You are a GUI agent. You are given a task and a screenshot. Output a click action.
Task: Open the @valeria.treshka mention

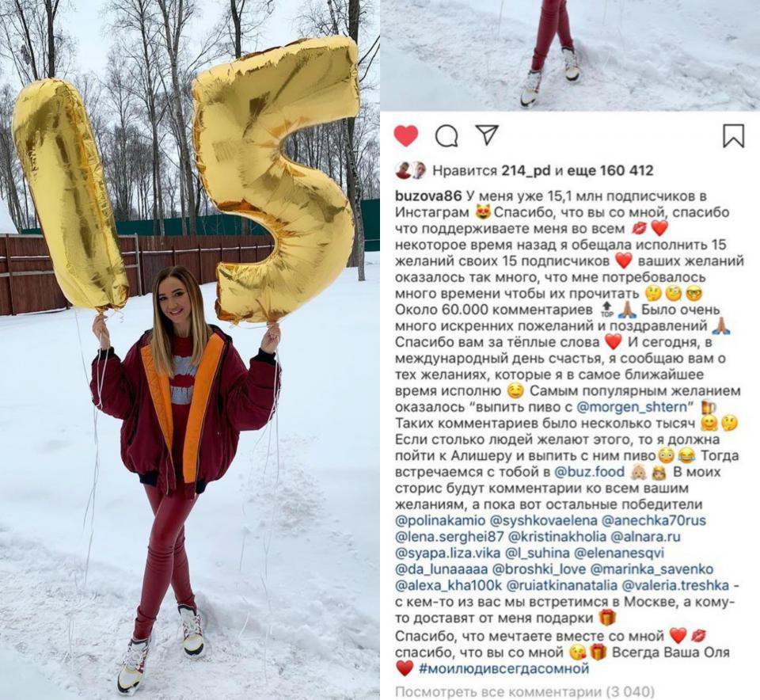pyautogui.click(x=675, y=585)
